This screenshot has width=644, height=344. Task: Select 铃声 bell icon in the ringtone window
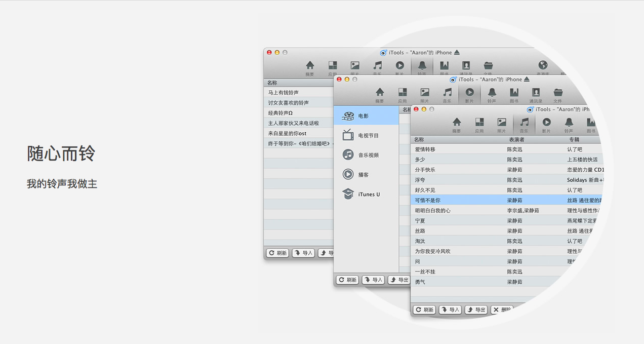422,66
